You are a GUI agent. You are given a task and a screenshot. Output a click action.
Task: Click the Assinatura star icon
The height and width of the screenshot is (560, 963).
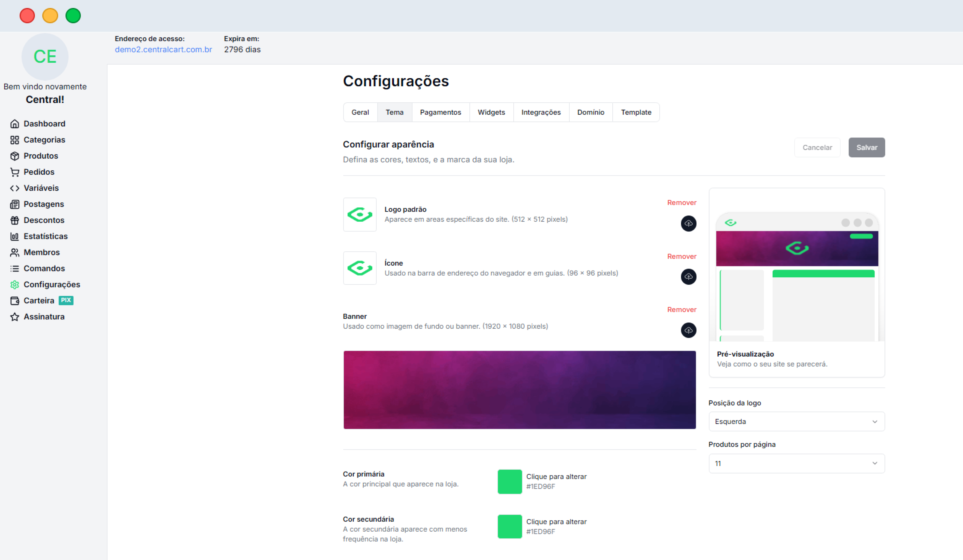[x=15, y=317]
